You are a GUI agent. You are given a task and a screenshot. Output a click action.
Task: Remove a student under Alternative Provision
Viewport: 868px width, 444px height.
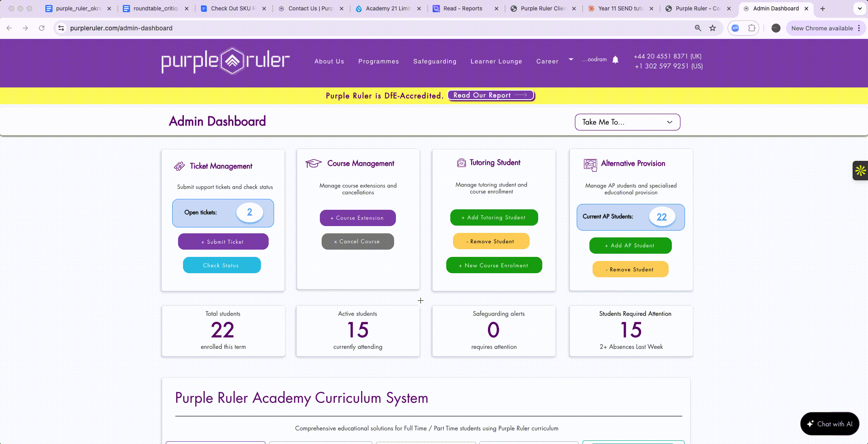point(630,269)
